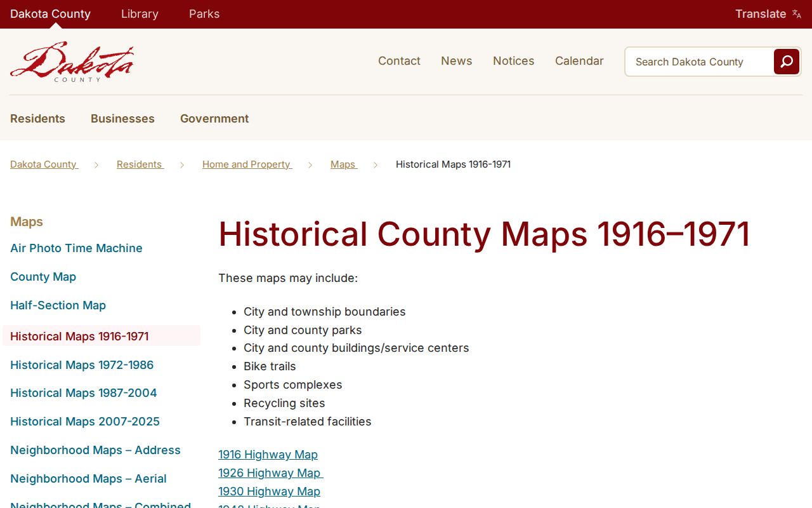This screenshot has width=812, height=508.
Task: Open the 1926 Highway Map
Action: pos(270,473)
